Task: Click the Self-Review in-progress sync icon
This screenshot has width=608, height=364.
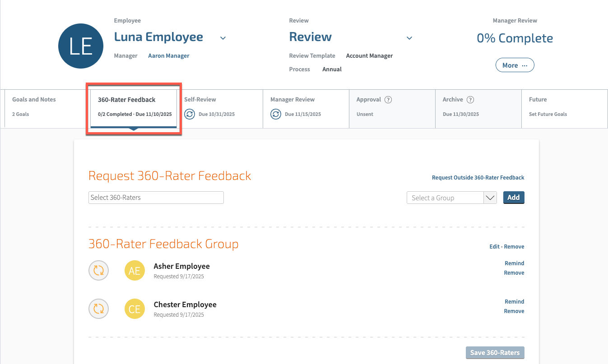Action: pos(190,114)
